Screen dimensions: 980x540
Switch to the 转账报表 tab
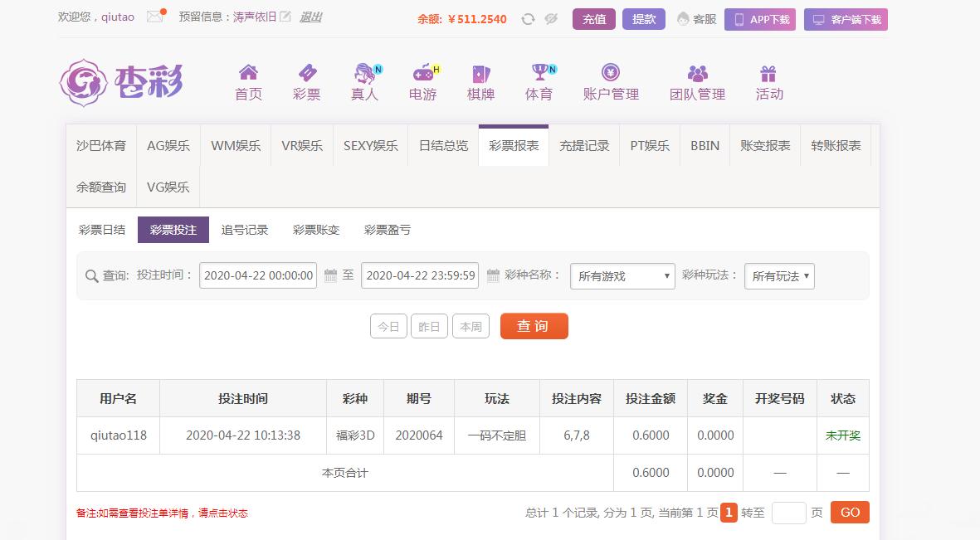tap(836, 146)
